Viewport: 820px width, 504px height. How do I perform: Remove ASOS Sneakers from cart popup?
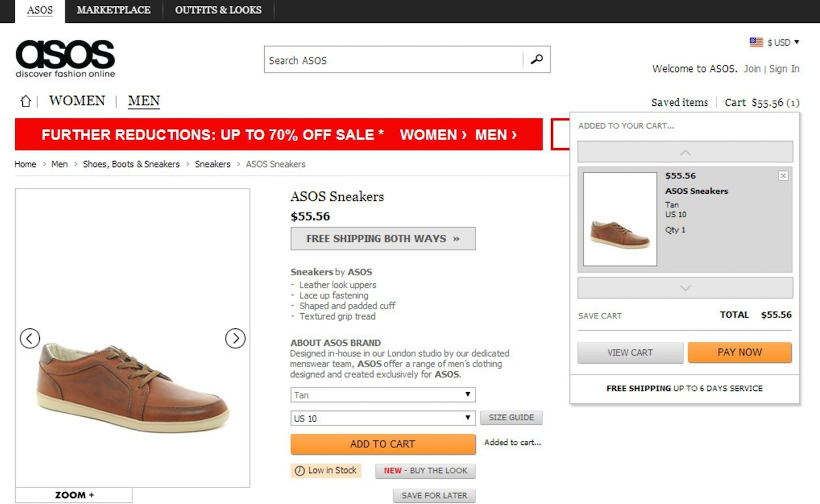coord(783,176)
